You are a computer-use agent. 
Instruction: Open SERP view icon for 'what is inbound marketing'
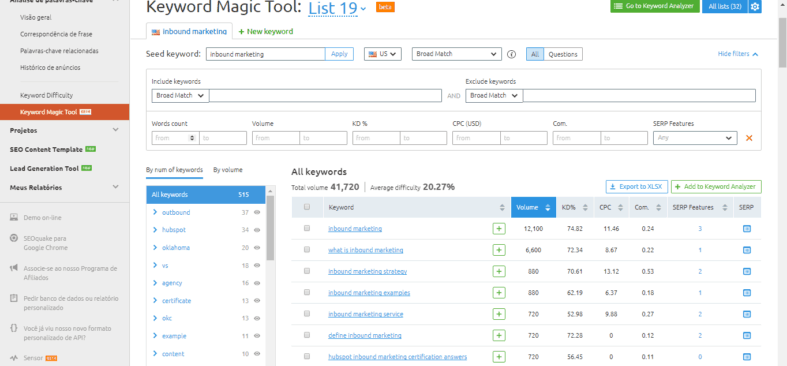pyautogui.click(x=746, y=250)
